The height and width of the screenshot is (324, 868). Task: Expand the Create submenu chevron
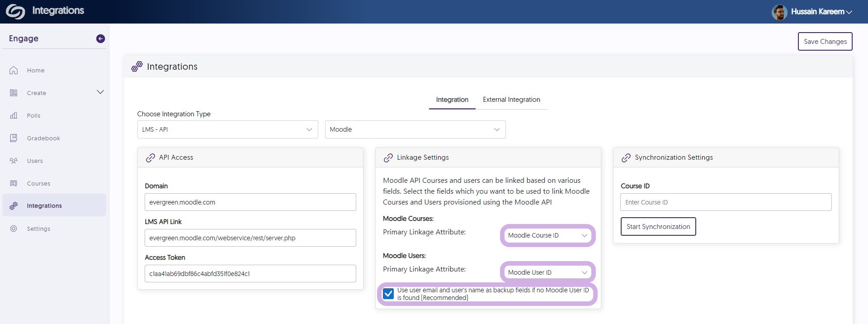(x=100, y=92)
